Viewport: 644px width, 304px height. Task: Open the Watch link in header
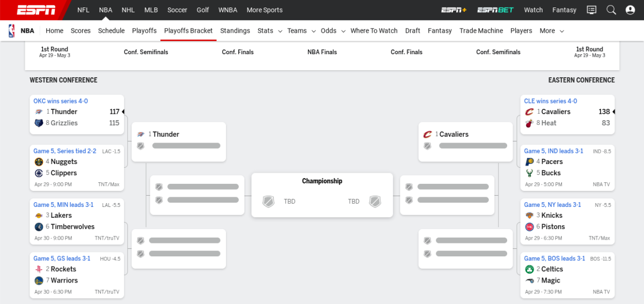(x=533, y=10)
